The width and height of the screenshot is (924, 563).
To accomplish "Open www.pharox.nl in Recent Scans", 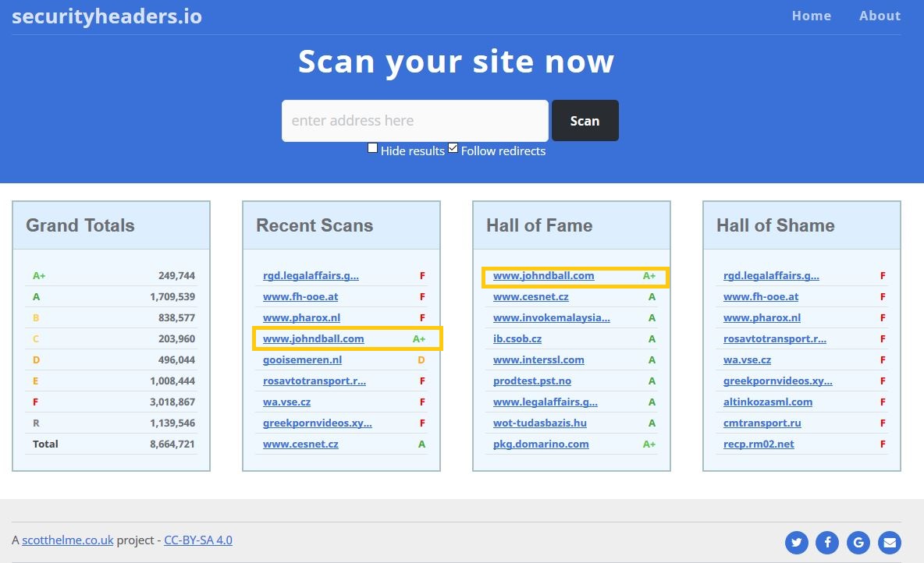I will [x=301, y=318].
